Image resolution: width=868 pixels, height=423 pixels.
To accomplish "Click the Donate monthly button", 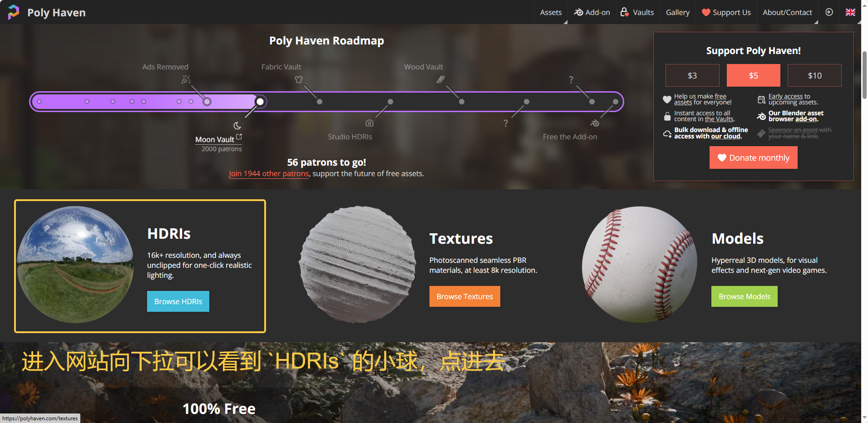I will point(754,157).
